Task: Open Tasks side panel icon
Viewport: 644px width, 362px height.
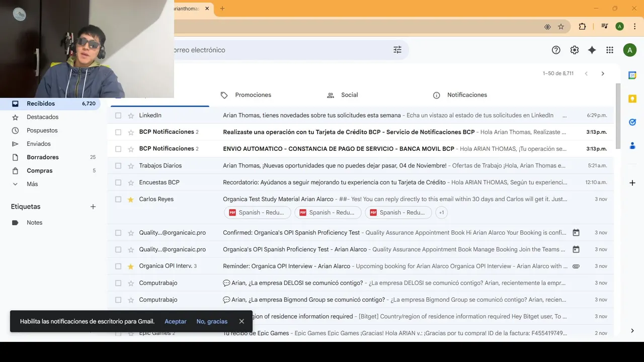Action: (x=632, y=122)
